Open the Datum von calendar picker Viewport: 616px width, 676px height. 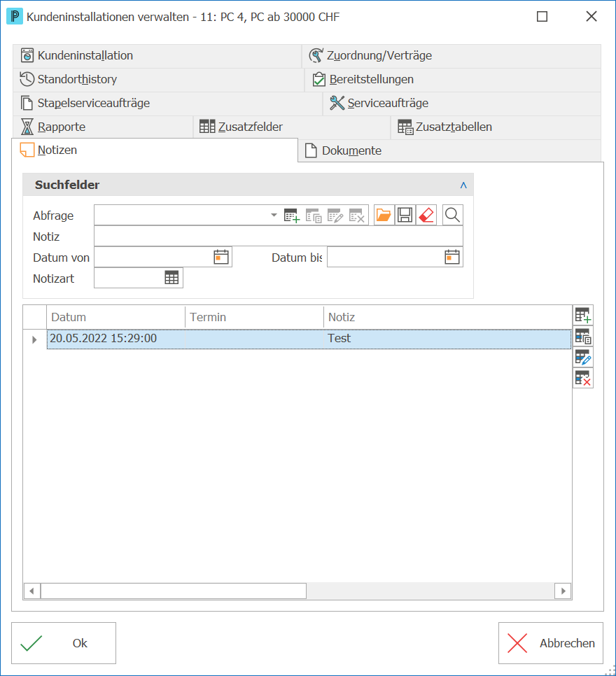[x=221, y=257]
